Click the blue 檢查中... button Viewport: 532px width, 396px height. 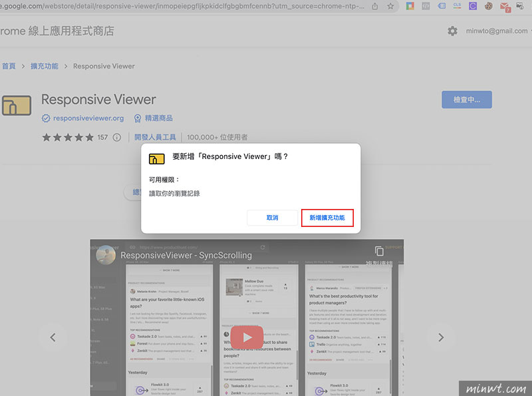point(467,100)
